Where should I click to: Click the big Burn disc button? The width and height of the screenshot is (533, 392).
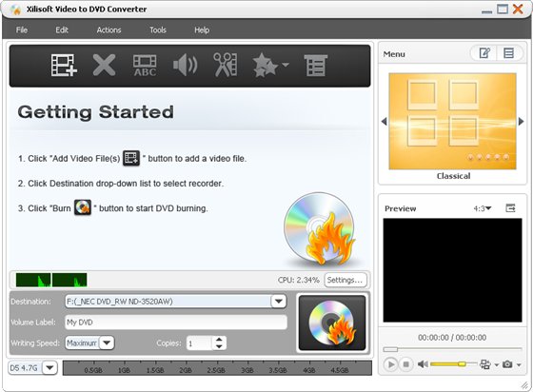pos(332,323)
